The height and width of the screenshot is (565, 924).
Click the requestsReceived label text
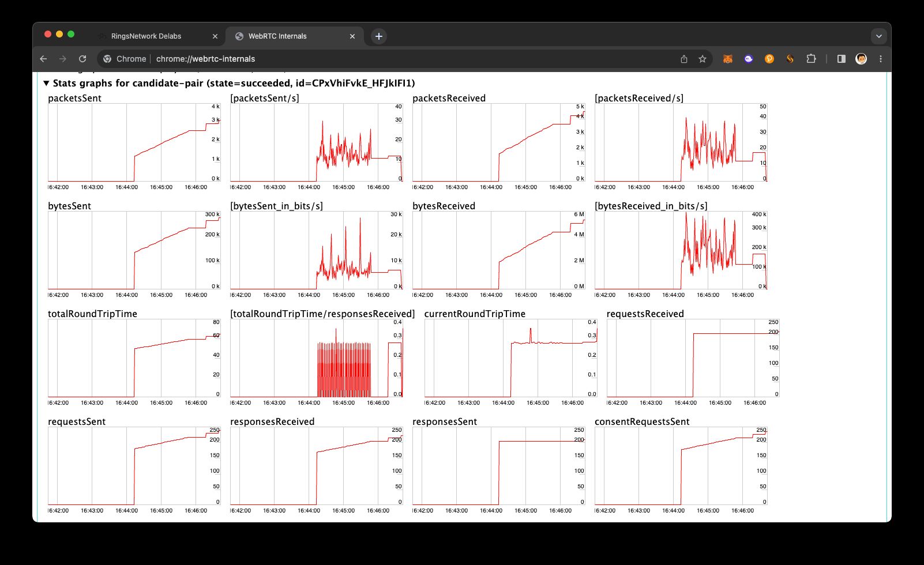pyautogui.click(x=645, y=314)
